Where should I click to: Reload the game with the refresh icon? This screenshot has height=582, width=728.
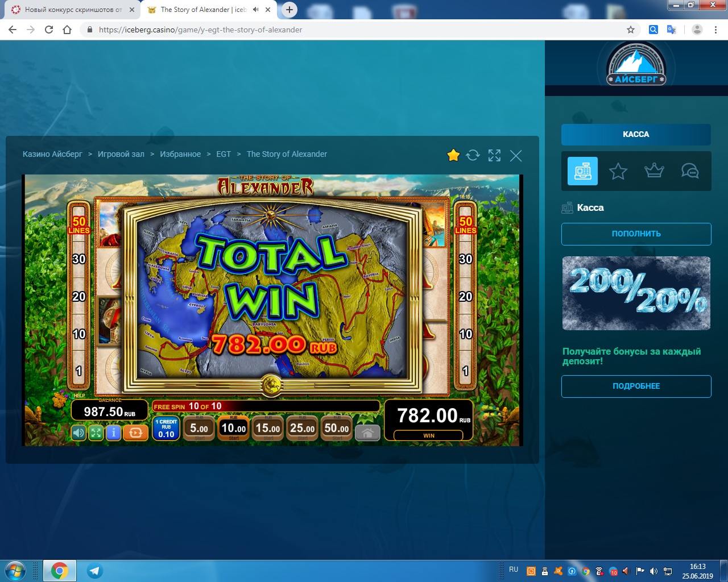pos(473,155)
